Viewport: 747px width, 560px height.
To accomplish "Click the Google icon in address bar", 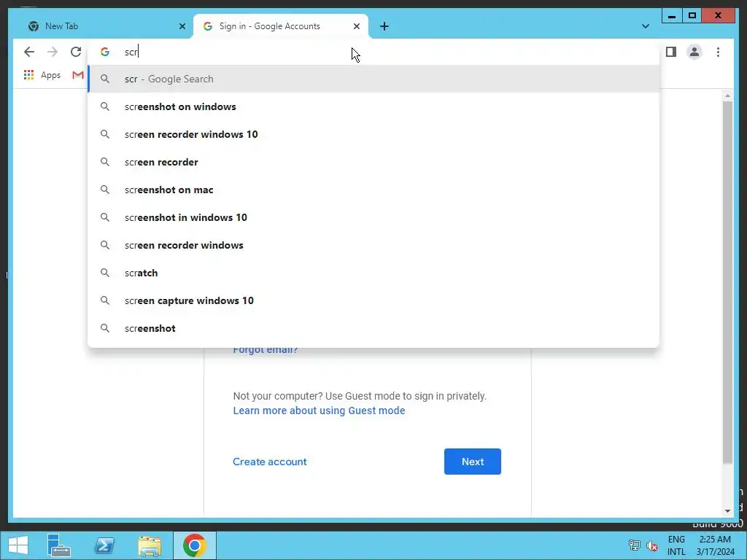I will point(105,52).
